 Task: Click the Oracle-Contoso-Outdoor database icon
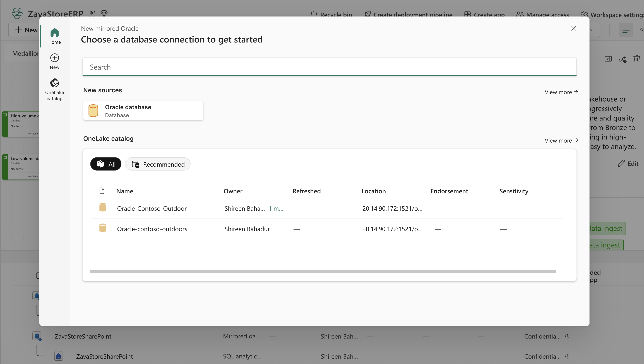click(102, 207)
